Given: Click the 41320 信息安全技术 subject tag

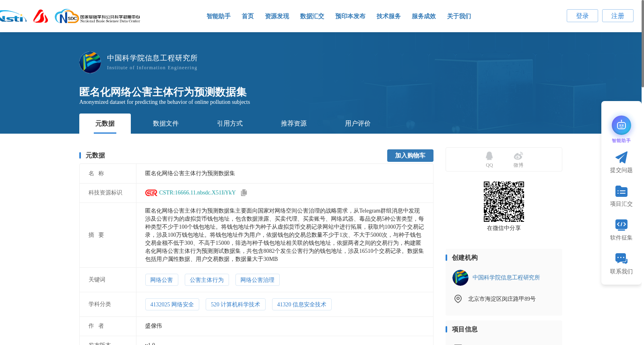Looking at the screenshot, I should (302, 304).
